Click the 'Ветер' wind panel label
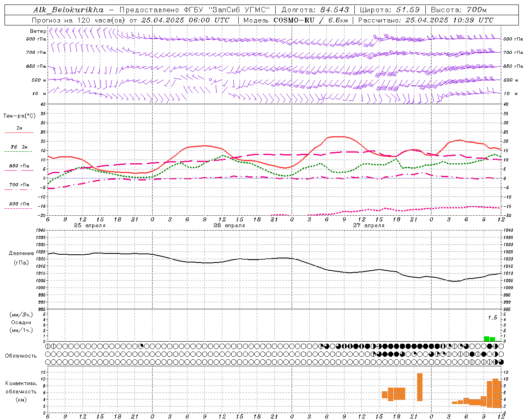The height and width of the screenshot is (420, 525). (38, 31)
